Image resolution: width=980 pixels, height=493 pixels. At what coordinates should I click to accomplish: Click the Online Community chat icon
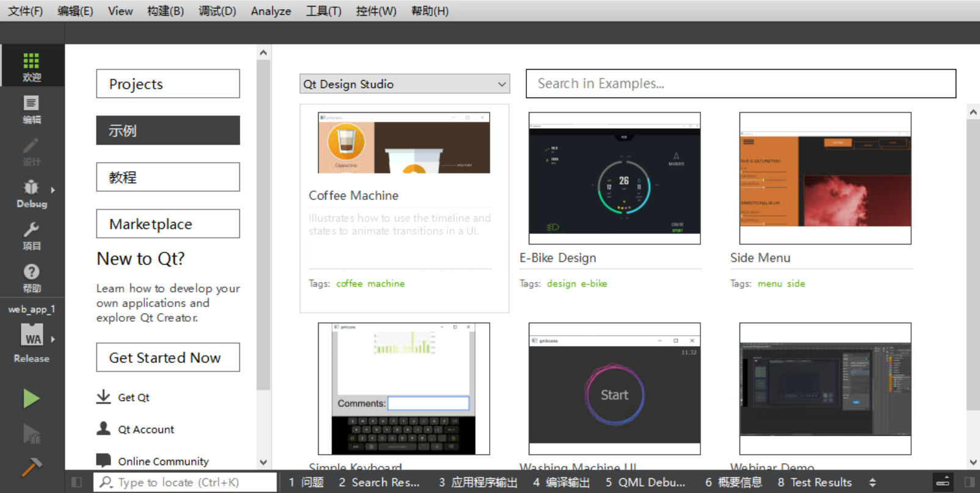104,460
